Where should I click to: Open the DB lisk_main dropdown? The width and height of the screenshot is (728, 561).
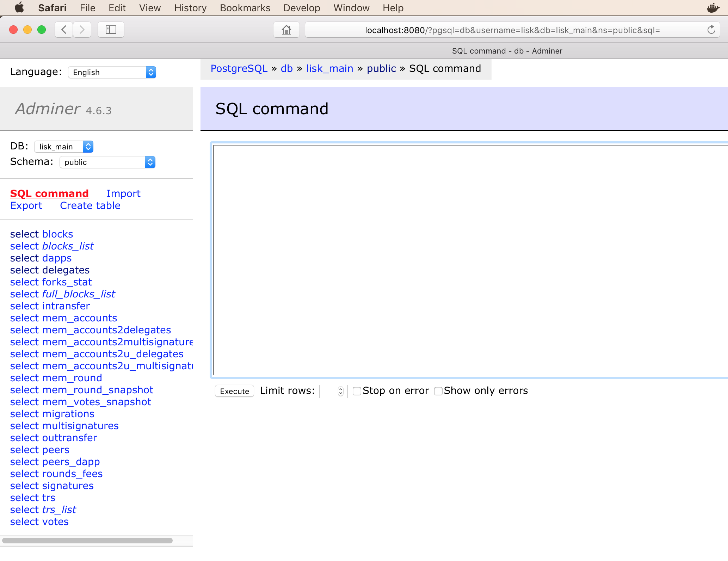[64, 147]
